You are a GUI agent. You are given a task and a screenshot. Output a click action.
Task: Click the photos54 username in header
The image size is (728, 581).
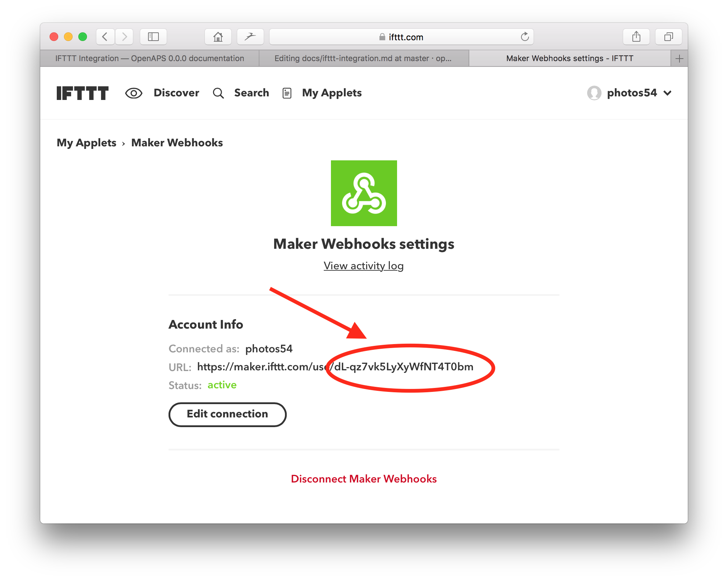tap(632, 93)
